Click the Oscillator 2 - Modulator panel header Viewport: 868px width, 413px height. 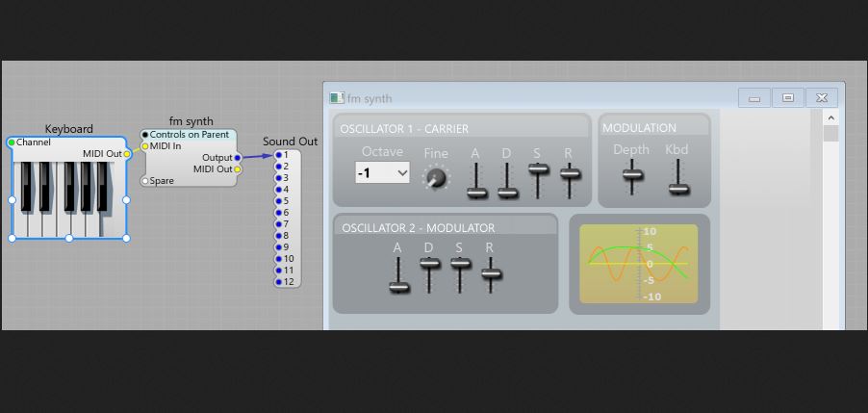pos(446,227)
